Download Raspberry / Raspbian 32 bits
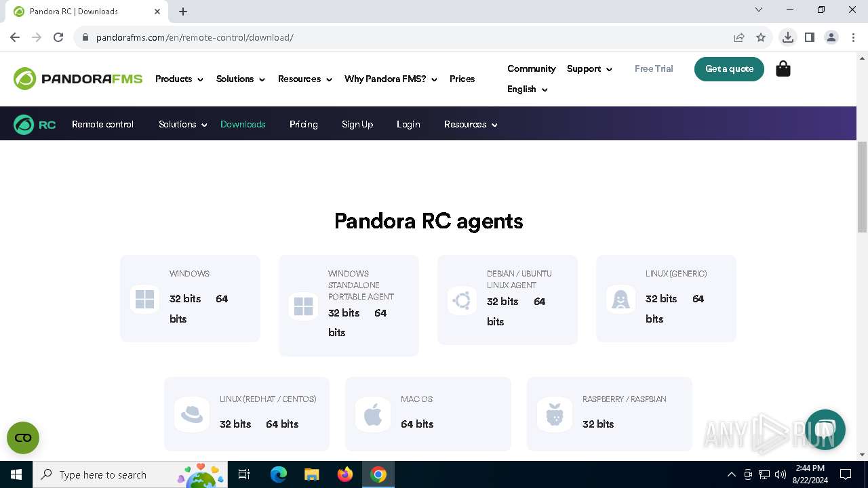Screen dimensions: 868x488 (x=598, y=424)
